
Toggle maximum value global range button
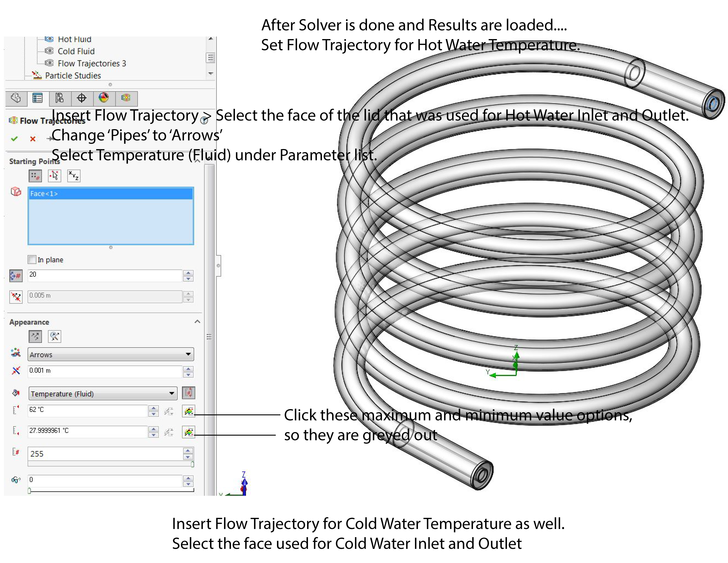coord(188,411)
